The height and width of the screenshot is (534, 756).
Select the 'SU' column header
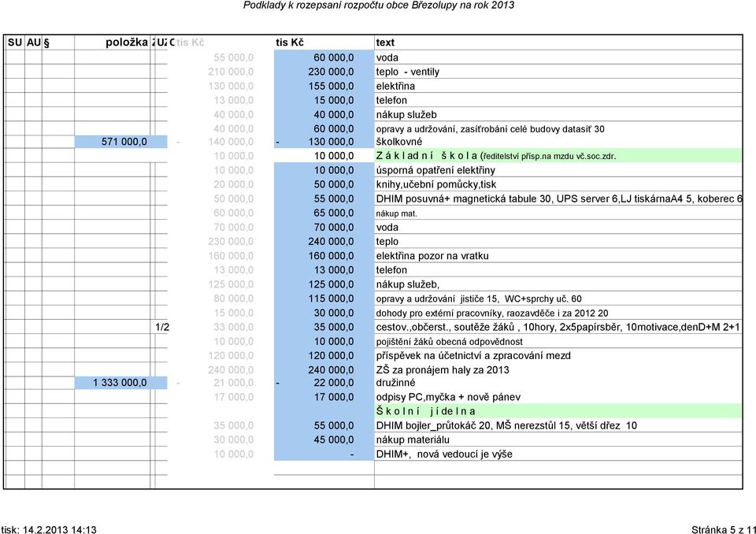click(14, 43)
